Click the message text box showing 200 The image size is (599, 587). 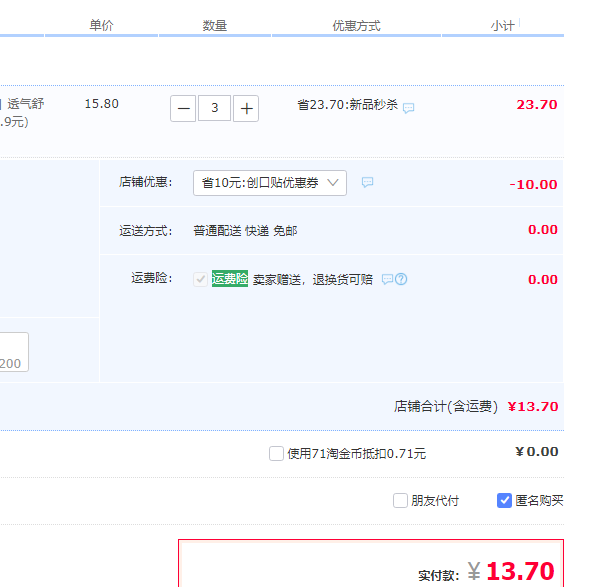[14, 352]
